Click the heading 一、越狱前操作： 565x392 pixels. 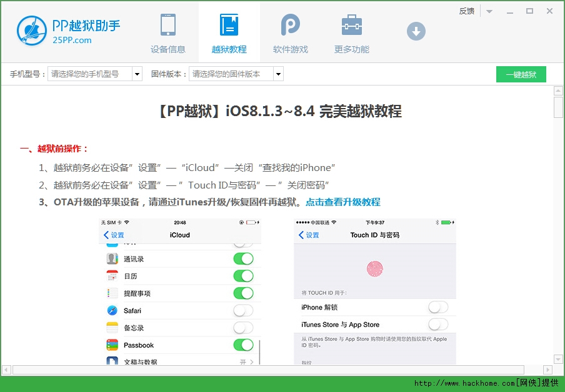pyautogui.click(x=54, y=149)
